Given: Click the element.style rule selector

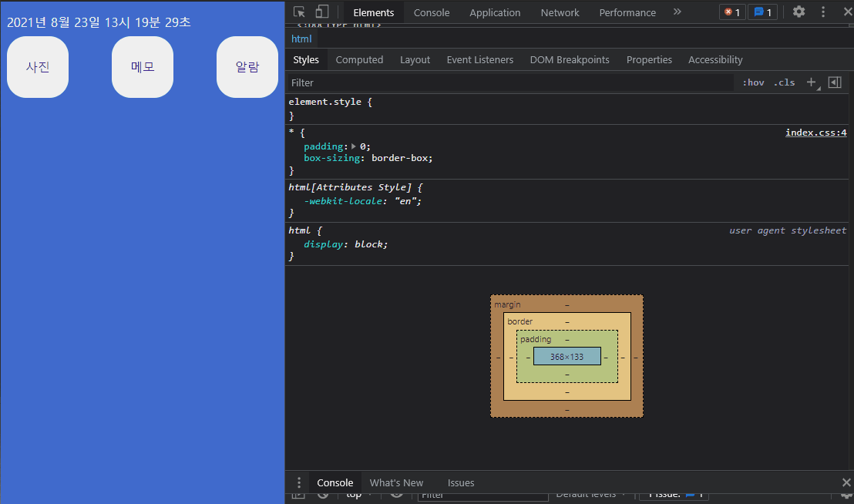Looking at the screenshot, I should [x=325, y=102].
